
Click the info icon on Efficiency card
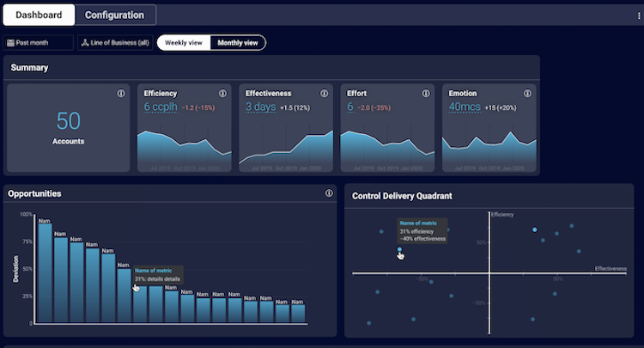click(222, 94)
